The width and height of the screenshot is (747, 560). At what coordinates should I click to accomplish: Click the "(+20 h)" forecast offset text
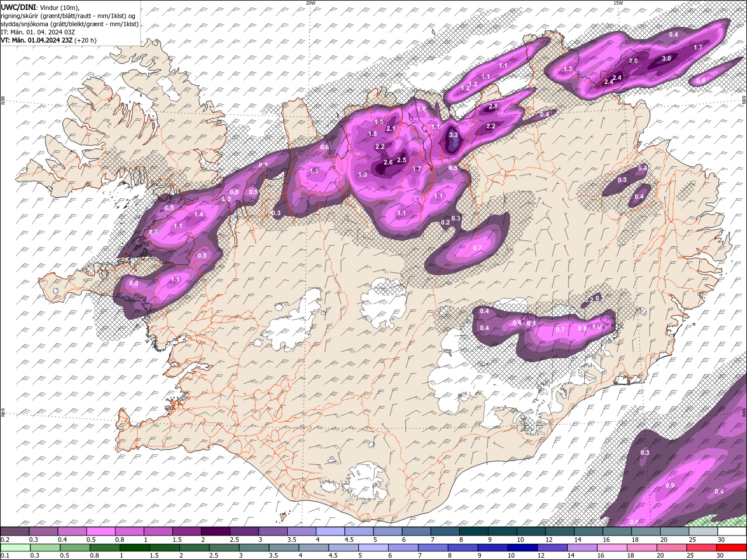pos(85,40)
